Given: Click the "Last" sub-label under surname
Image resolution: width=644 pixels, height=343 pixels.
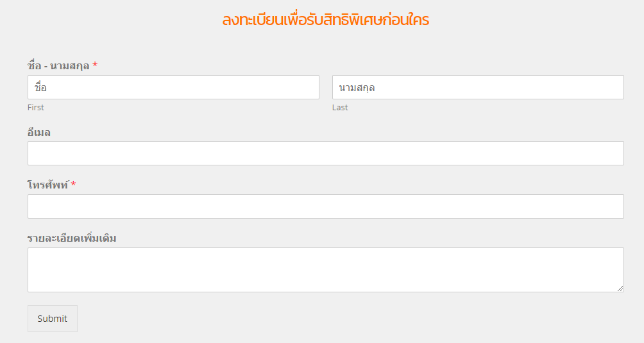Looking at the screenshot, I should pyautogui.click(x=340, y=108).
